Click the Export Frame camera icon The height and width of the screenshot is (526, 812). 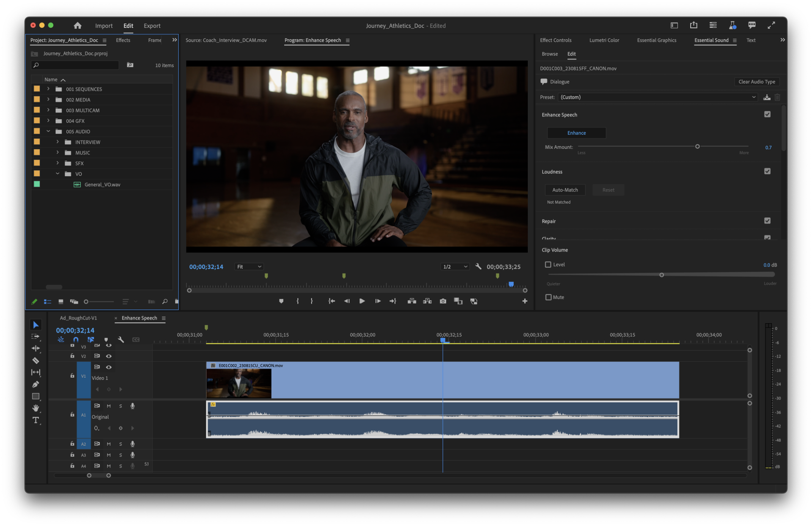(443, 301)
